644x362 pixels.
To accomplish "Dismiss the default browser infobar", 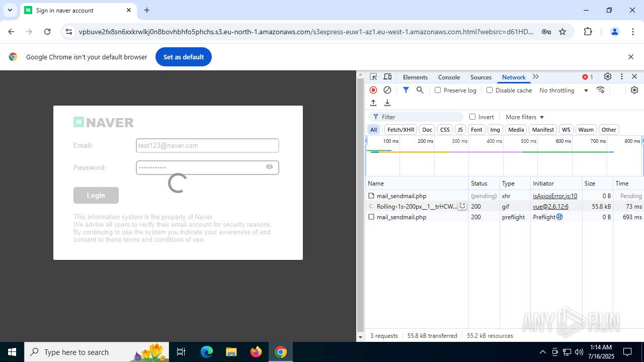I will pyautogui.click(x=631, y=57).
